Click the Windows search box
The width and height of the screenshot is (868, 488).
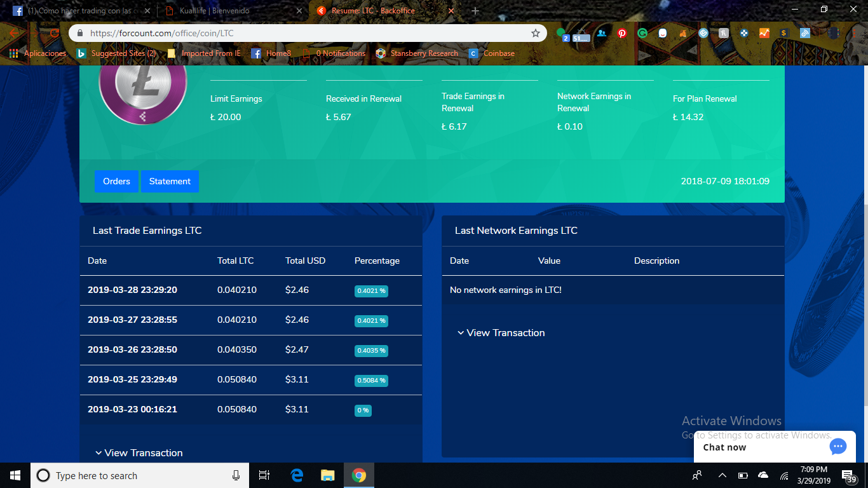[139, 475]
